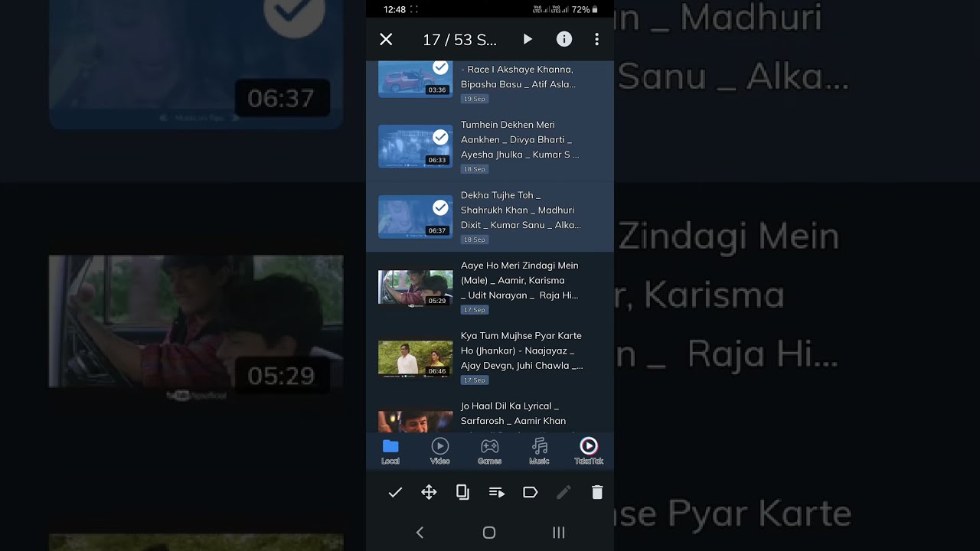Open info for selected videos
The height and width of the screenshot is (551, 980).
564,39
